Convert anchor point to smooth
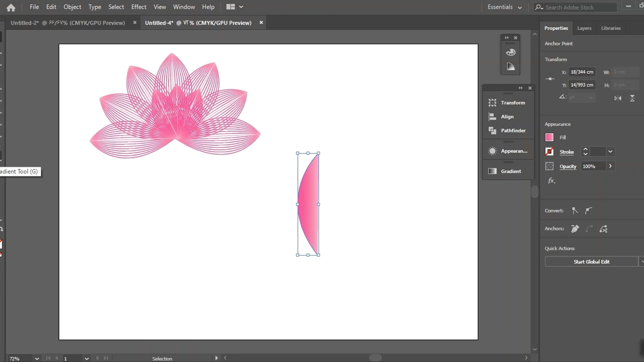The image size is (644, 362). [x=589, y=211]
